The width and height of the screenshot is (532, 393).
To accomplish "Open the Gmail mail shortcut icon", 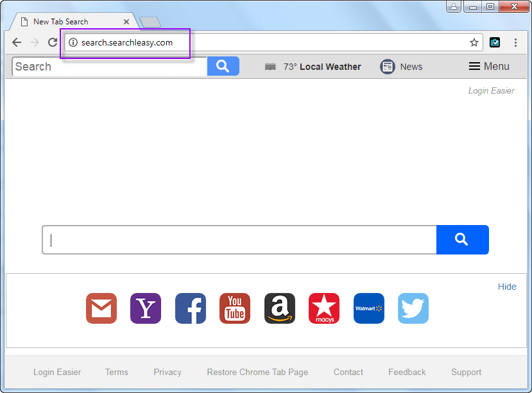I will click(101, 308).
